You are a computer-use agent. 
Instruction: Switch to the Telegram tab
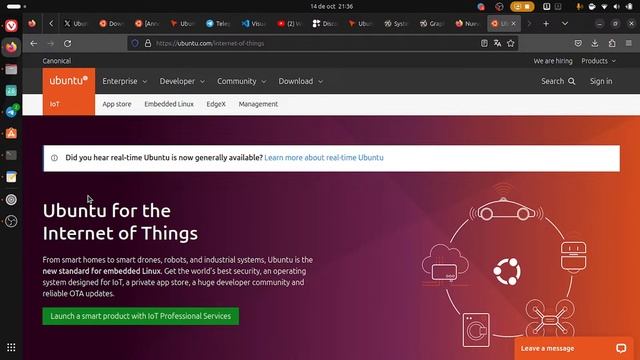[x=218, y=24]
